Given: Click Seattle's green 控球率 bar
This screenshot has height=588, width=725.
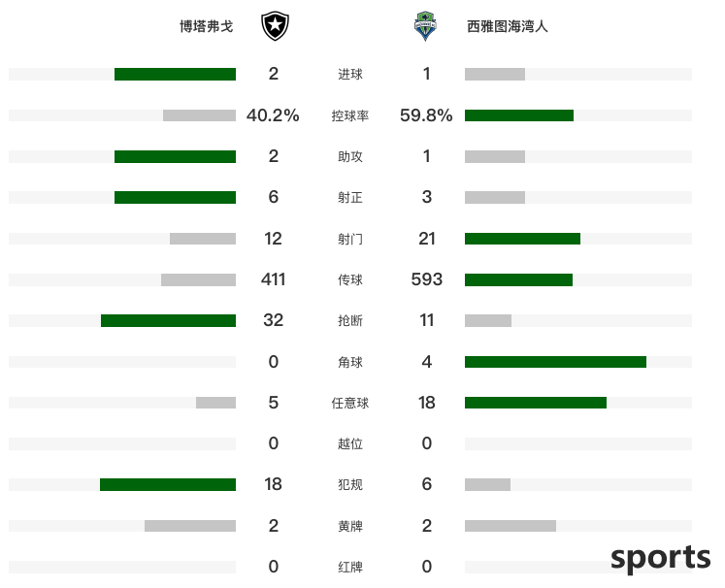Looking at the screenshot, I should 519,115.
